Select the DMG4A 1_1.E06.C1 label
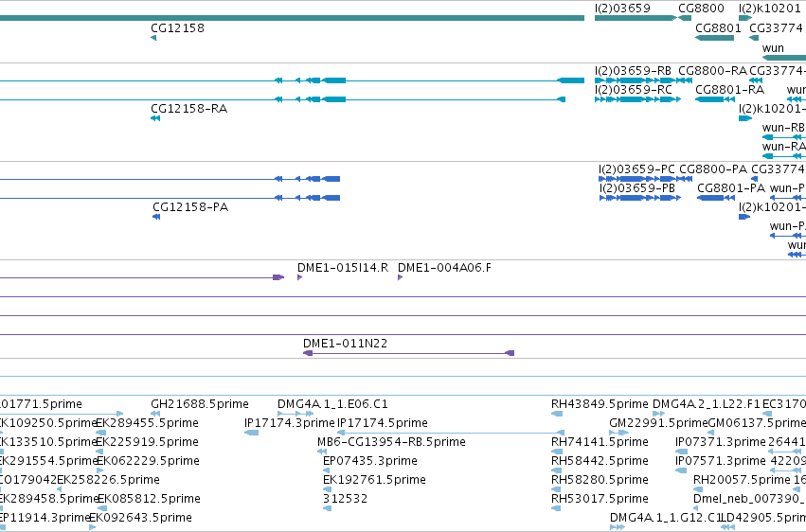Screen dimensions: 806x532 332,404
